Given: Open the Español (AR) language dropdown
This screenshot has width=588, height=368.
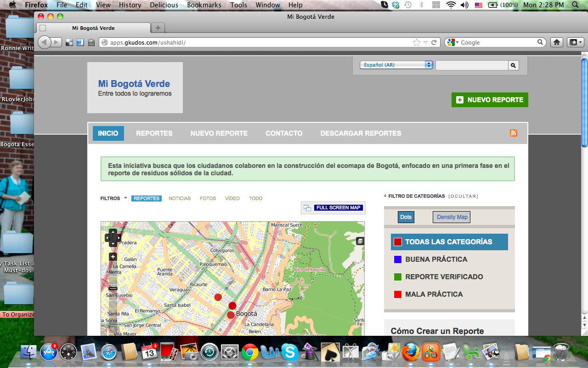Looking at the screenshot, I should [396, 65].
